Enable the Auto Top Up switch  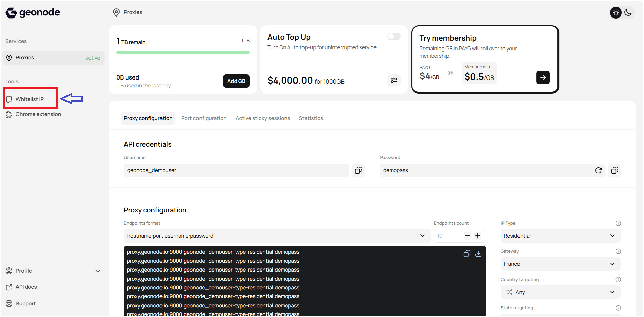[393, 36]
